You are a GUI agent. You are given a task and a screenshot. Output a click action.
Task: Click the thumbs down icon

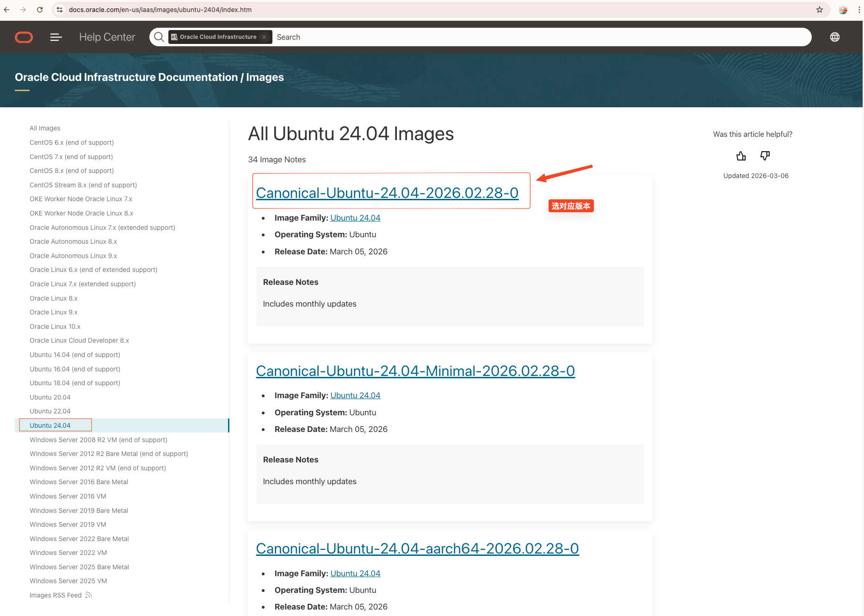[x=765, y=156]
